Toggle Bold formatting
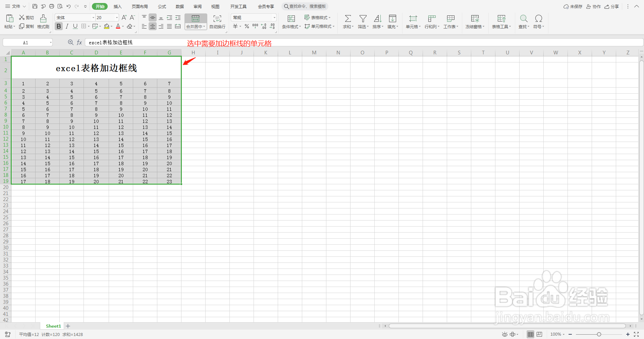 point(59,26)
